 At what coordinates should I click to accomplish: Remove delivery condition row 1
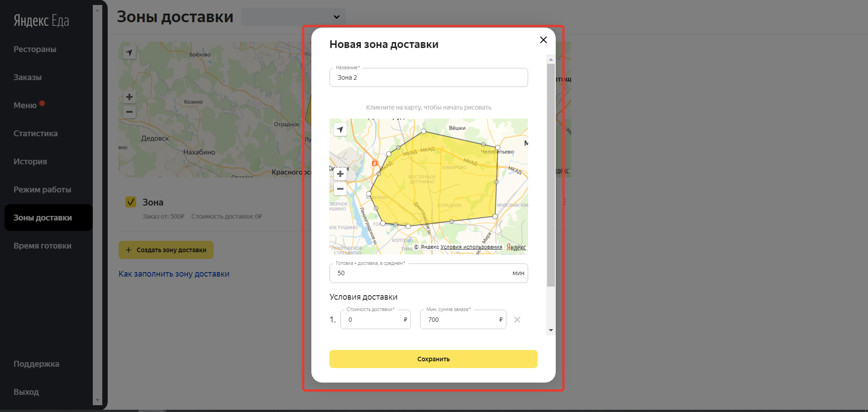[517, 320]
